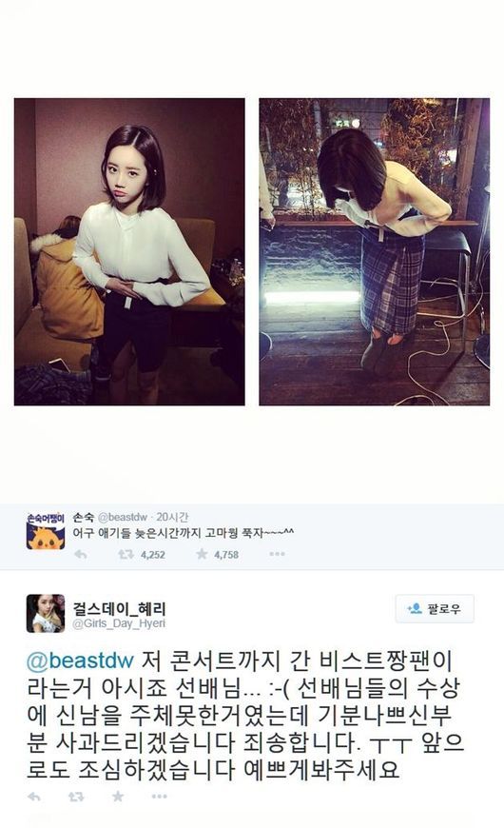Retweet 손숙's tweet using the retweet icon

126,555
